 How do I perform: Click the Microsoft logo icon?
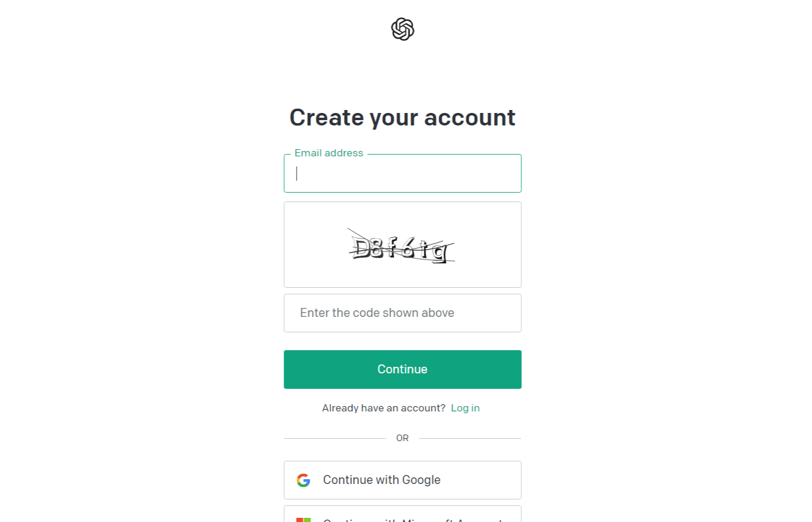(x=303, y=520)
